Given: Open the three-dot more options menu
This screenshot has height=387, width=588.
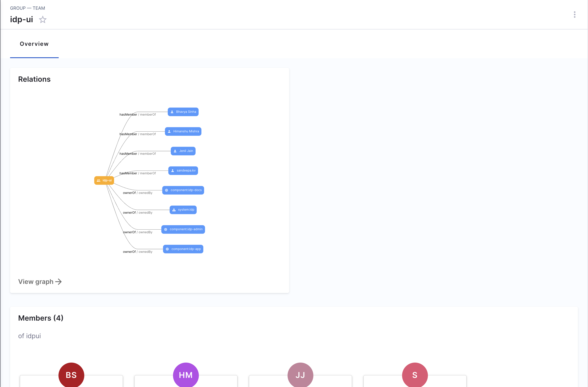Looking at the screenshot, I should pos(574,15).
